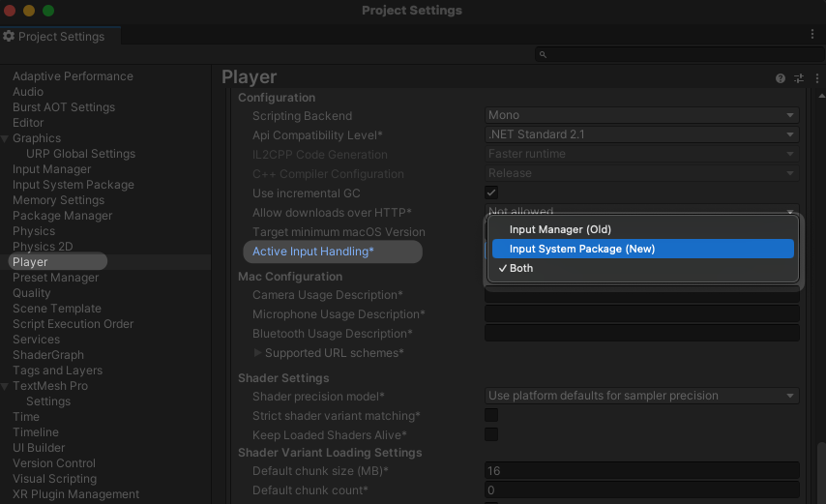Open Services settings
The width and height of the screenshot is (826, 504).
36,340
